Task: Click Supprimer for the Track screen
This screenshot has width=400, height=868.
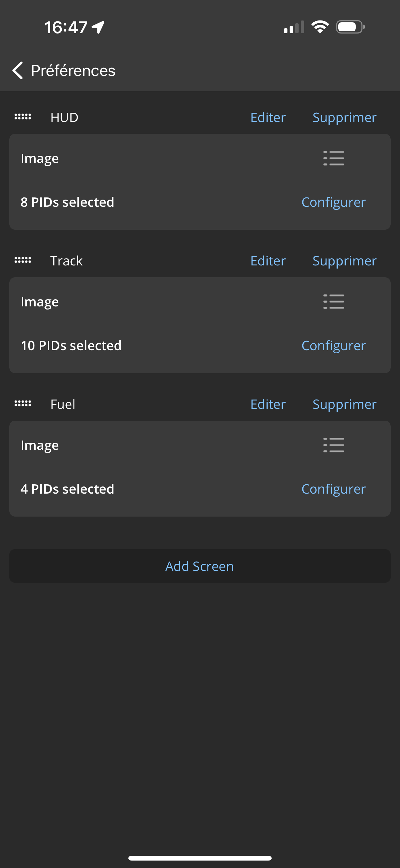Action: [344, 261]
